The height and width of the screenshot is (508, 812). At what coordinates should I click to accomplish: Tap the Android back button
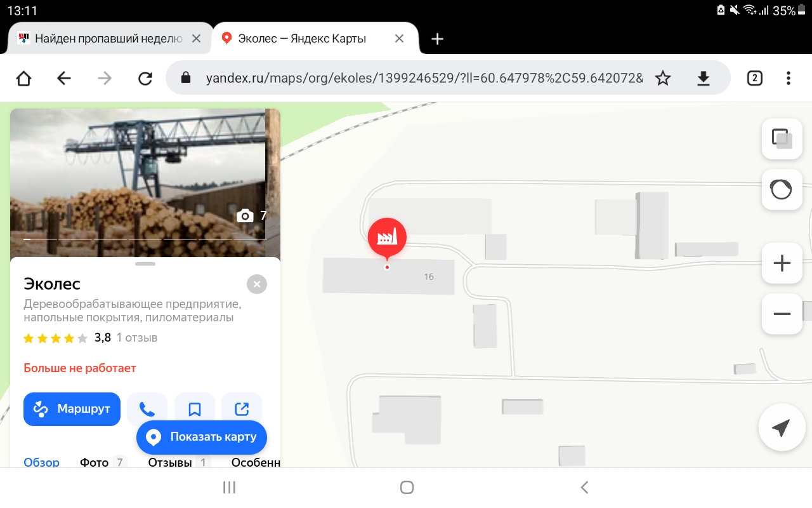click(x=584, y=487)
